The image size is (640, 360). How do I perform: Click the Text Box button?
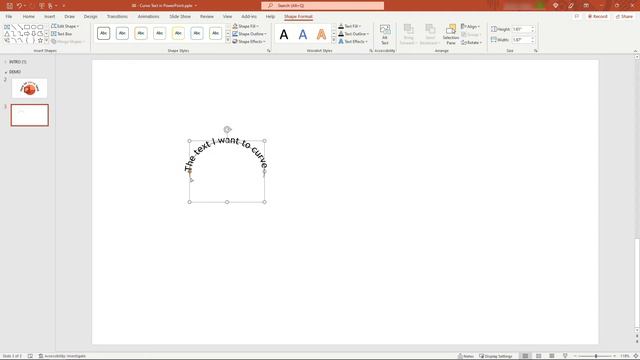62,34
